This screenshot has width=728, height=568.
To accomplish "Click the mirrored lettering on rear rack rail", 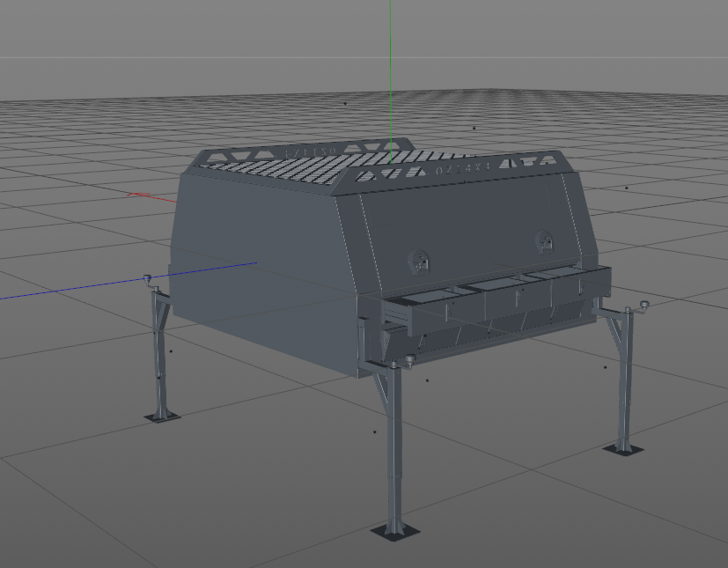I will tap(308, 152).
